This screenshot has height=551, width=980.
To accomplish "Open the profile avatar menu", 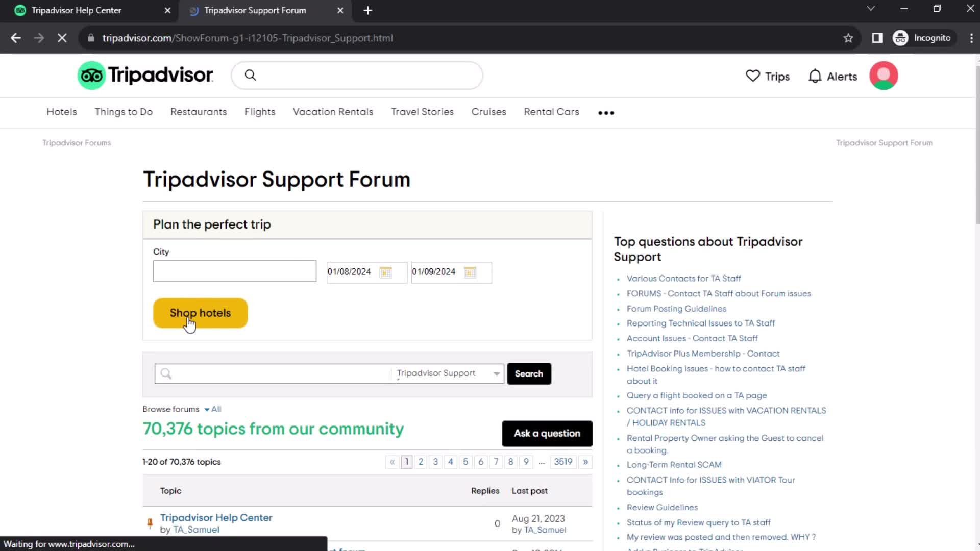I will click(x=884, y=76).
